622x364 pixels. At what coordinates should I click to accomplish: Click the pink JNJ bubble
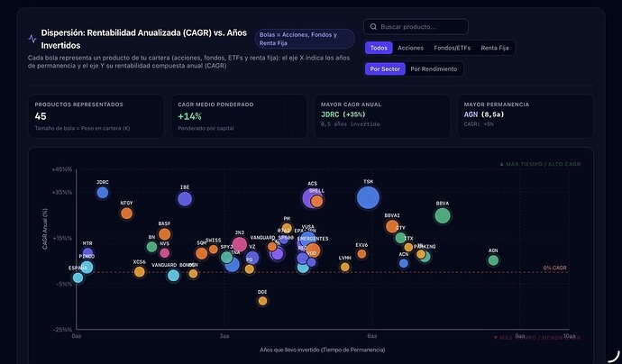pos(239,245)
